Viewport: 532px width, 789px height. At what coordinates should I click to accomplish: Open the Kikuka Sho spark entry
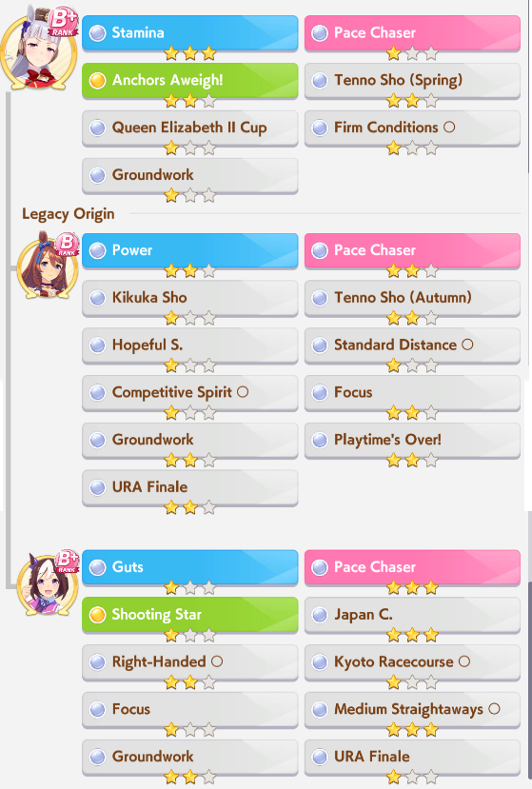189,299
